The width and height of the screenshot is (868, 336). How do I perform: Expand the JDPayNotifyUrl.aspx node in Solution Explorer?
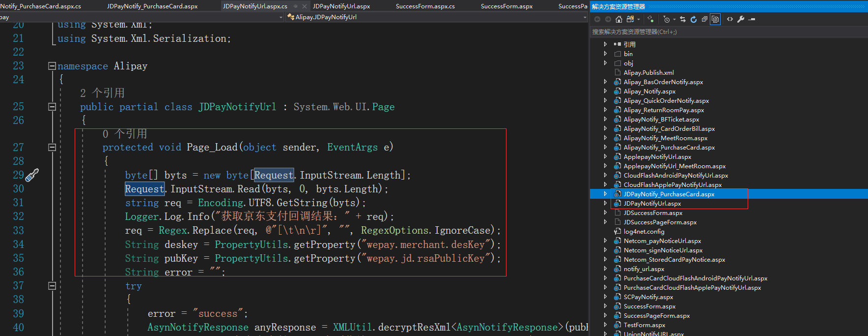point(605,204)
